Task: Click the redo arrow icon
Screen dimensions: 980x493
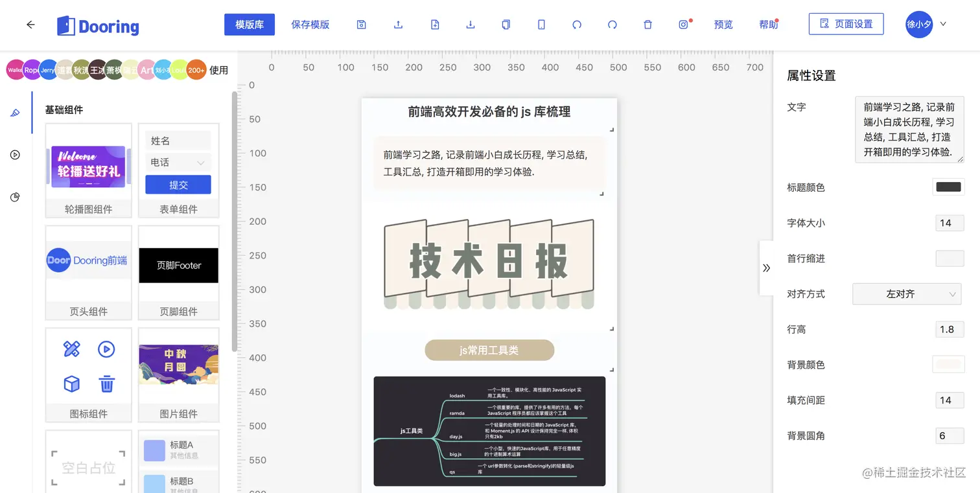Action: point(612,25)
